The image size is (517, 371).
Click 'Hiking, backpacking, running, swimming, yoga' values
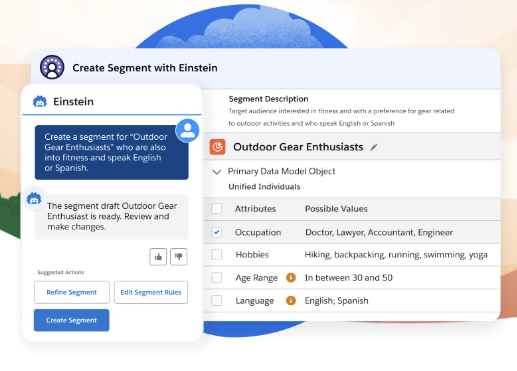396,255
